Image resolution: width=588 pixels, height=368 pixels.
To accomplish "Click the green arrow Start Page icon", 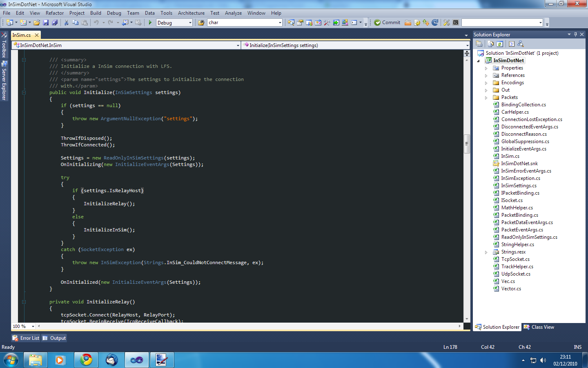I will point(336,22).
